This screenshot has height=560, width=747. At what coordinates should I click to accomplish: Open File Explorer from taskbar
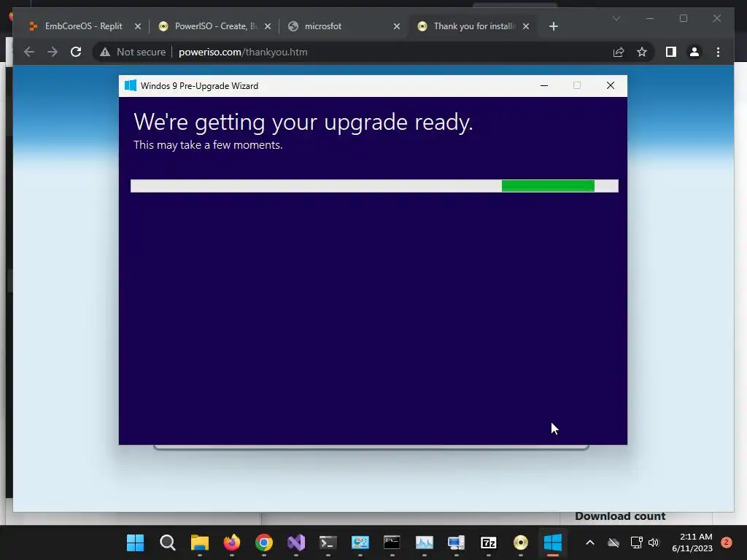[200, 542]
